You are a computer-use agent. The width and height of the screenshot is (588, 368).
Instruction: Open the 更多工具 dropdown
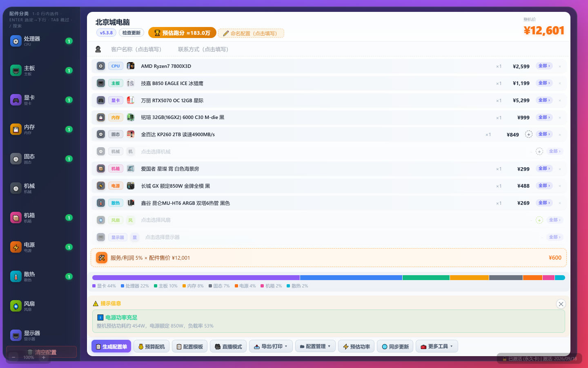tap(437, 346)
